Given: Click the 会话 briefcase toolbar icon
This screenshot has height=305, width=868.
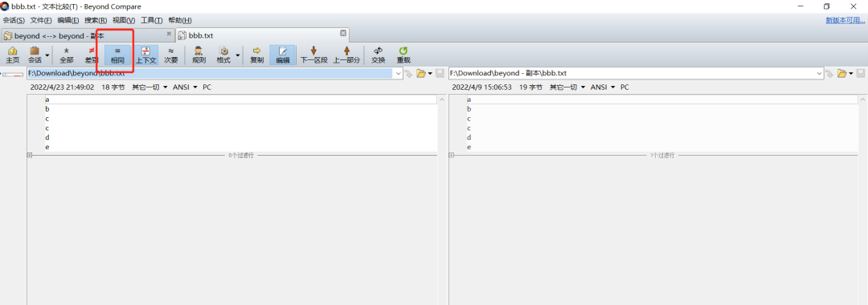Looking at the screenshot, I should click(x=35, y=55).
